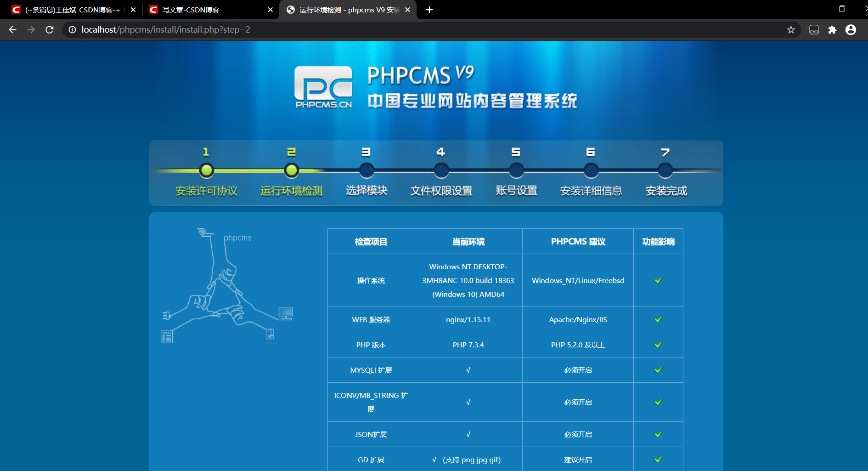The width and height of the screenshot is (868, 471).
Task: Click the 安装许可协议 step label
Action: pos(207,191)
